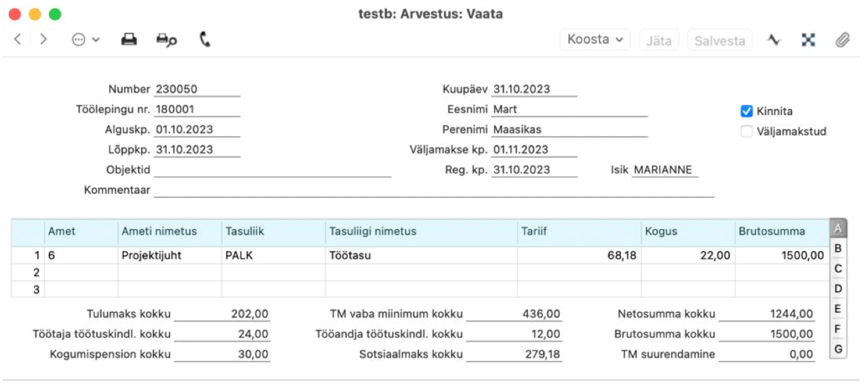868x388 pixels.
Task: Switch to tile E of the table
Action: (838, 309)
